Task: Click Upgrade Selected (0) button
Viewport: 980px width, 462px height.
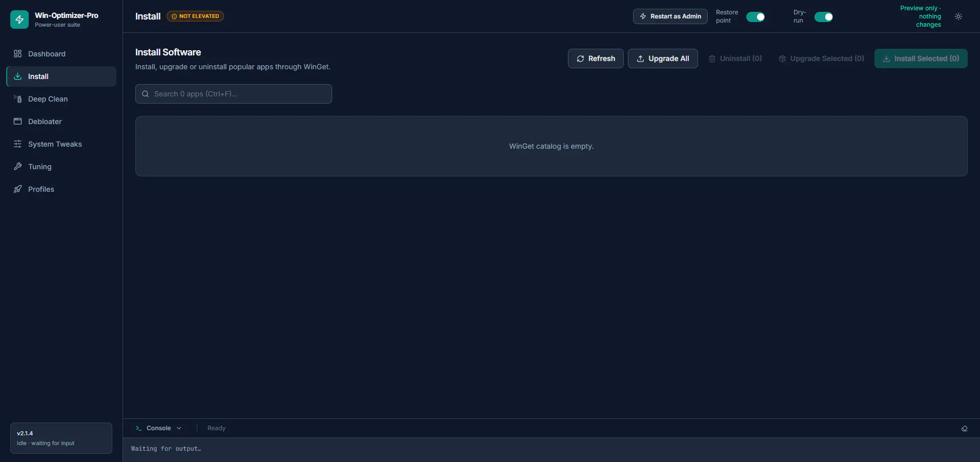Action: [x=821, y=58]
